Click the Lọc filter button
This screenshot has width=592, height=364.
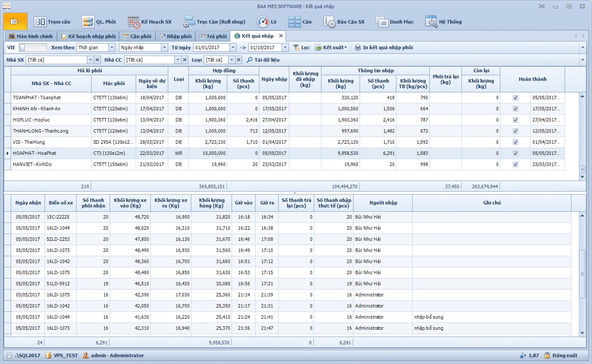301,47
